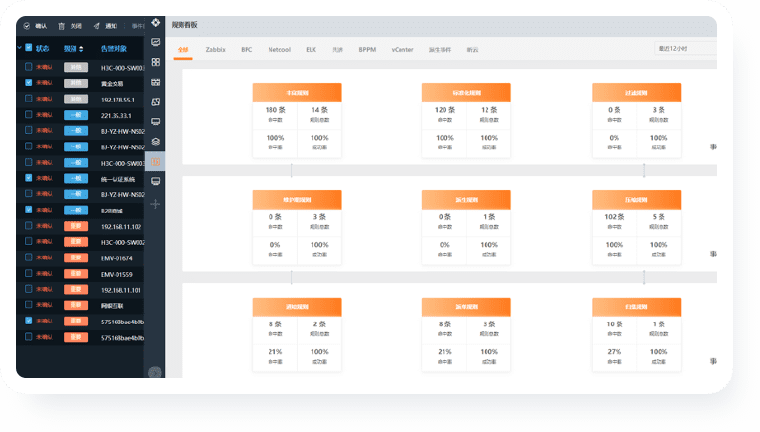Check the 192.168.11.101 row checkbox
760x432 pixels.
[29, 289]
